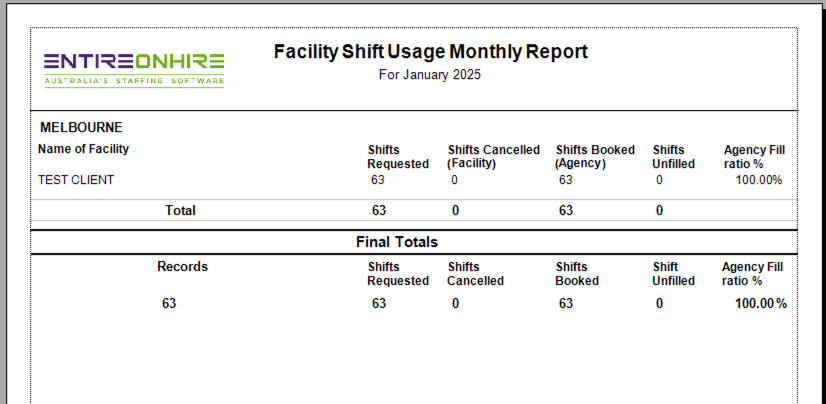Click Shifts Cancelled header under Final Totals
The width and height of the screenshot is (826, 404).
pyautogui.click(x=476, y=274)
